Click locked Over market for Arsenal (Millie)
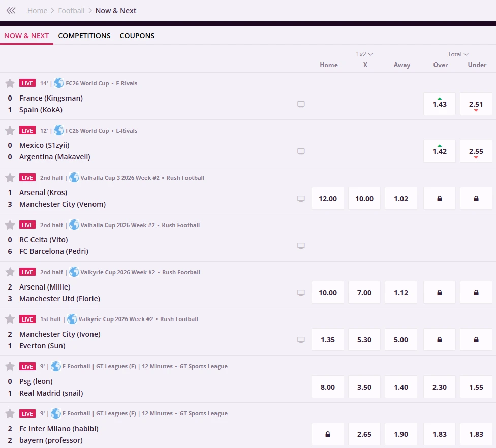 pos(440,293)
